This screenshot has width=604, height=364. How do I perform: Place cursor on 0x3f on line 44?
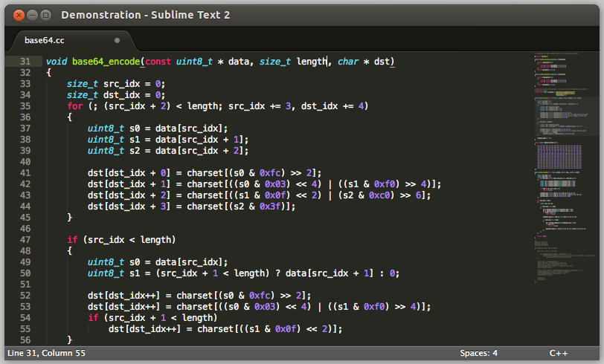click(x=270, y=207)
